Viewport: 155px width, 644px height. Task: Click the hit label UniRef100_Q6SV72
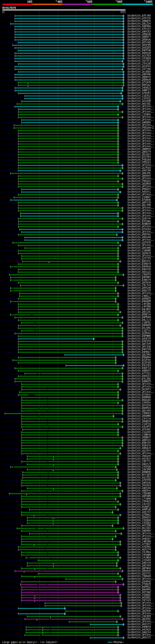pyautogui.click(x=139, y=637)
